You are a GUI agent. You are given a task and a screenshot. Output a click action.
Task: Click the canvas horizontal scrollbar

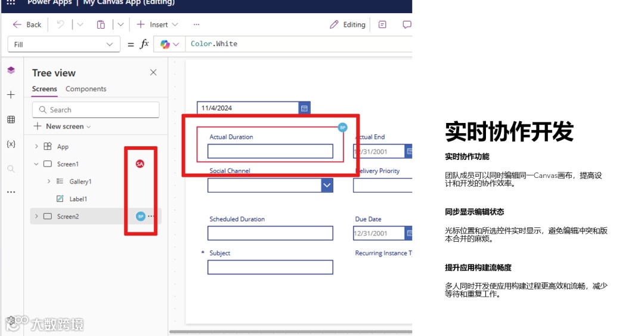click(x=290, y=331)
